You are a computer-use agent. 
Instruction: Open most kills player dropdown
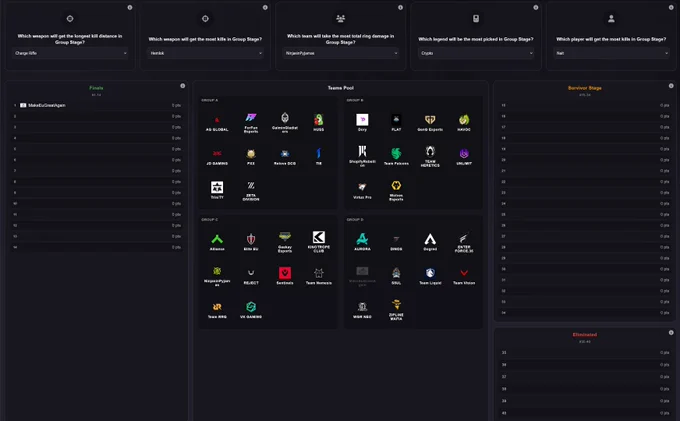611,53
